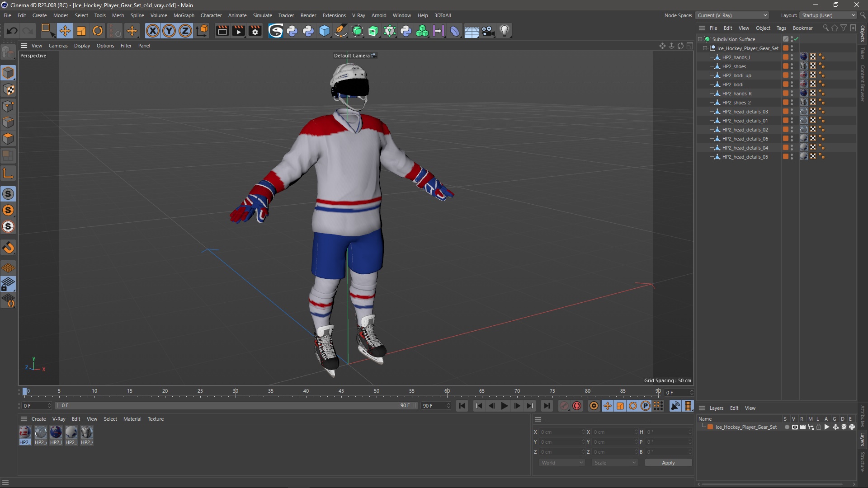Toggle Z-axis lock button
The height and width of the screenshot is (488, 868).
[x=185, y=31]
